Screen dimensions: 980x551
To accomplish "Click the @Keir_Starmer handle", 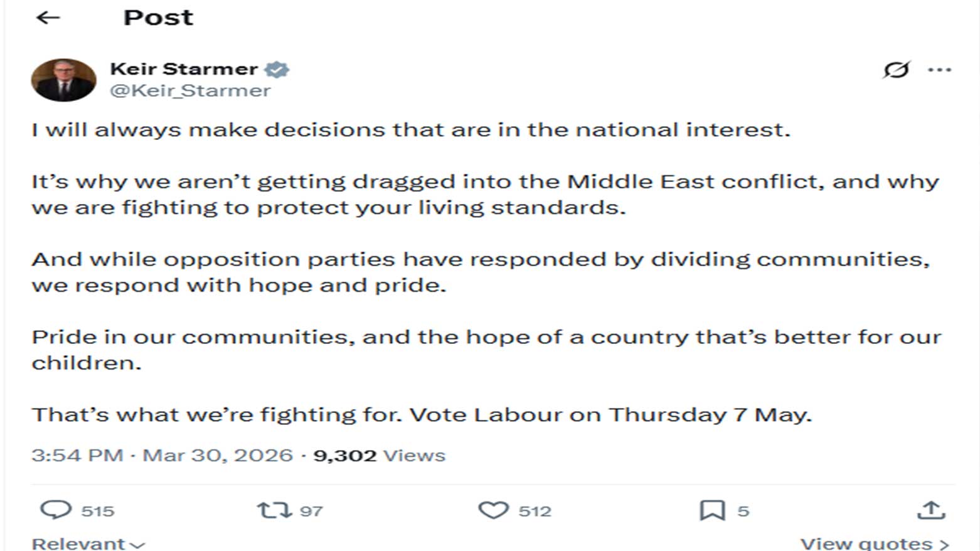I will pyautogui.click(x=190, y=90).
